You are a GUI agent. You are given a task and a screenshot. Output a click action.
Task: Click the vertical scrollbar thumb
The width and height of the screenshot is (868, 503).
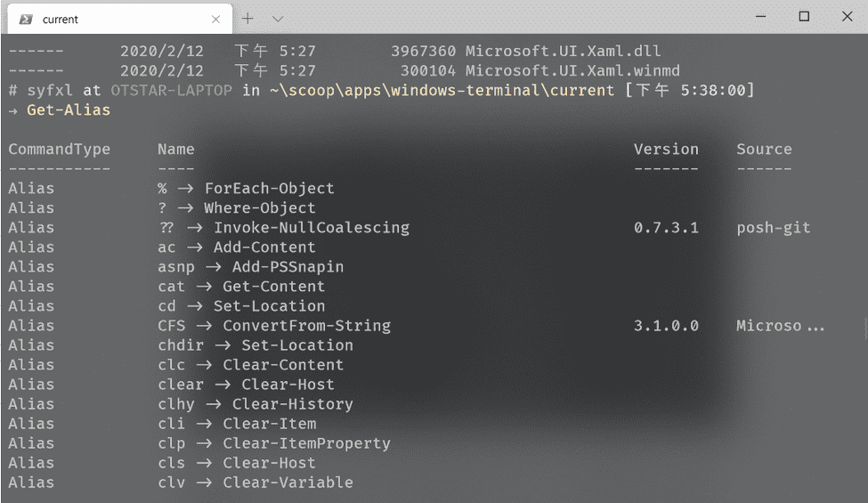click(x=864, y=328)
